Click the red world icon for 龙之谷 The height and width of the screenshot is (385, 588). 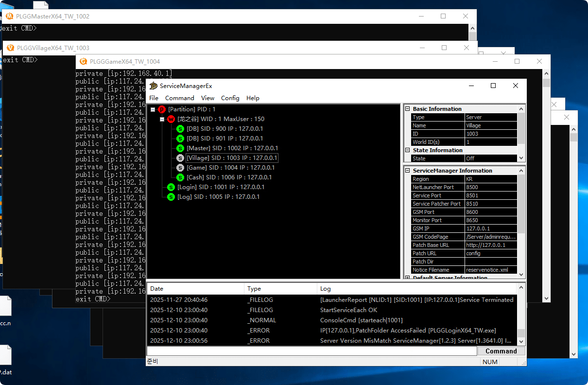click(x=171, y=119)
